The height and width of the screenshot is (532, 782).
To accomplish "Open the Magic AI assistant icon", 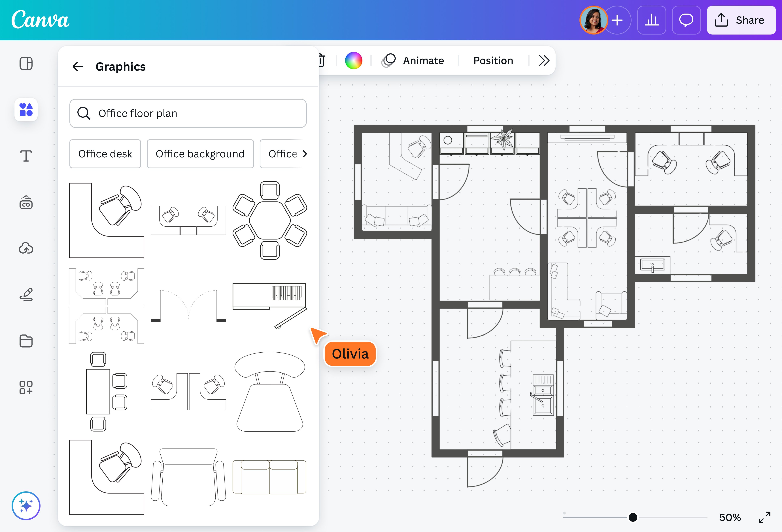I will [x=26, y=505].
